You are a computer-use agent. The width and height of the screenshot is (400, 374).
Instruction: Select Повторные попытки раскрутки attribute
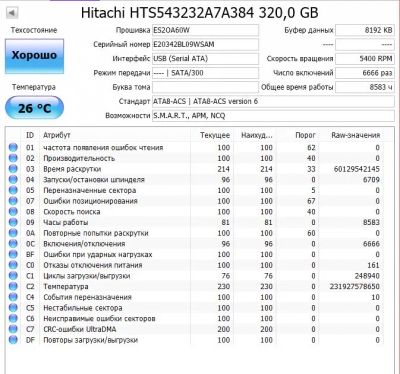[96, 233]
